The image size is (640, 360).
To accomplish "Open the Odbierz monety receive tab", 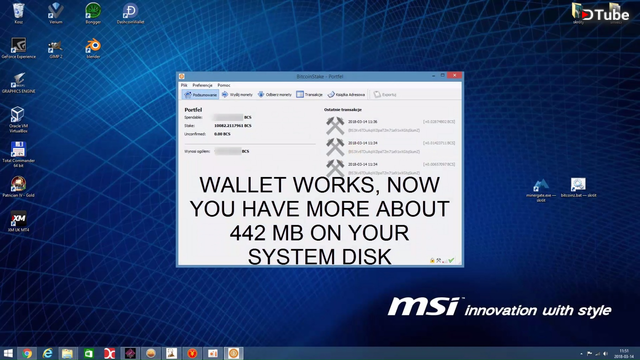I will [275, 95].
